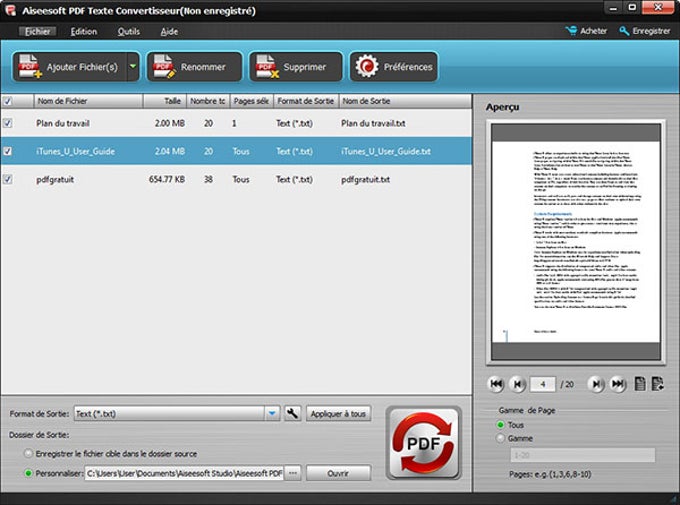Click the Ajouter Fichier(s) button
Image resolution: width=680 pixels, height=505 pixels.
(x=70, y=67)
